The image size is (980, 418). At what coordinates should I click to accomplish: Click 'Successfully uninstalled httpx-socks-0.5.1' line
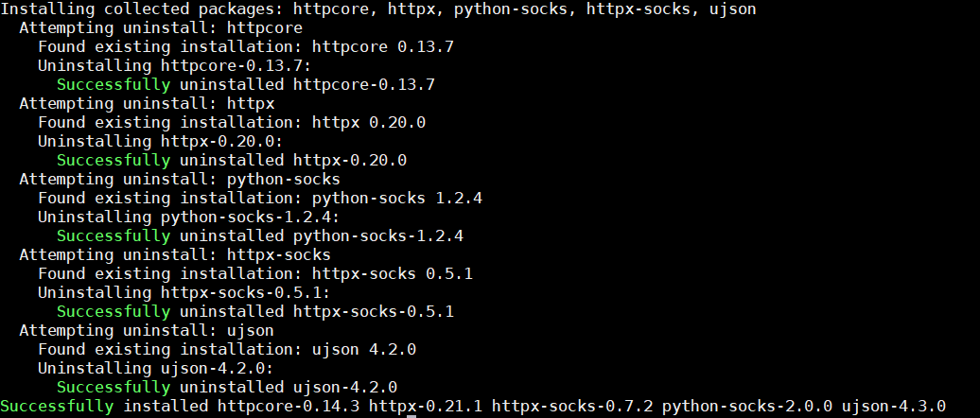coord(255,312)
